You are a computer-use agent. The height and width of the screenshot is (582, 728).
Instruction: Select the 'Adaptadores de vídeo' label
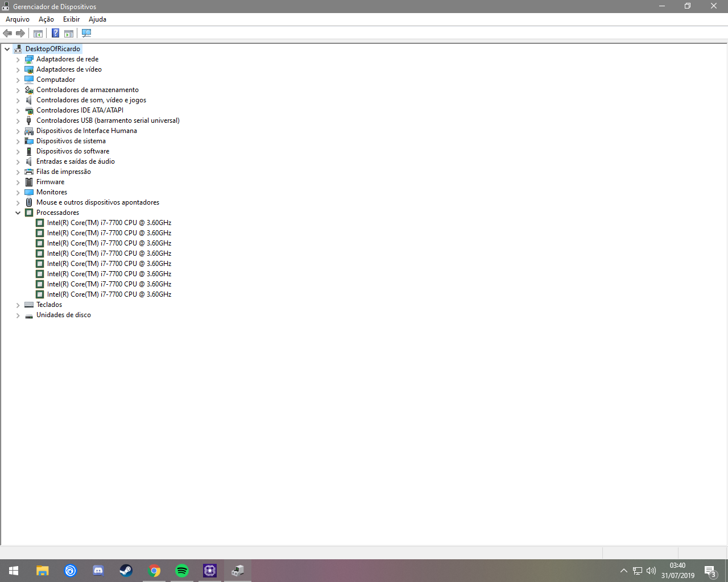(69, 69)
